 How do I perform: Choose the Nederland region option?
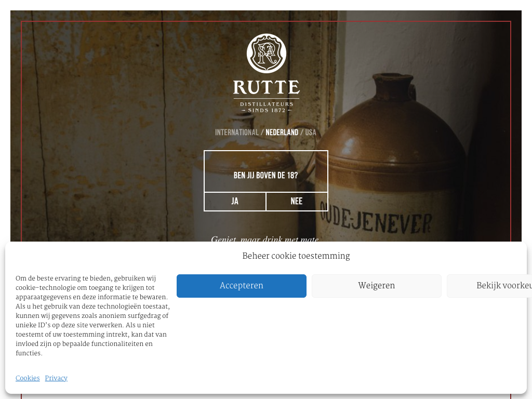(x=282, y=132)
